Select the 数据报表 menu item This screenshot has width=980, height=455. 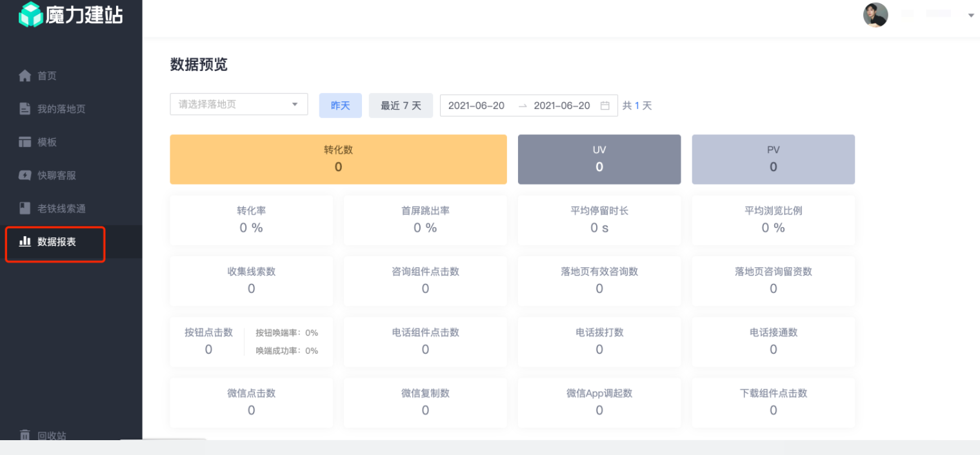55,241
